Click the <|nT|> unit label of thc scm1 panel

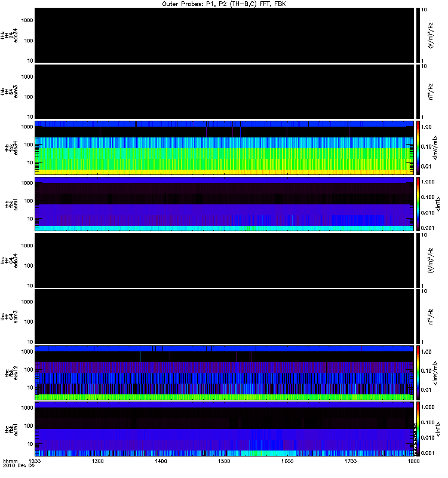438,429
